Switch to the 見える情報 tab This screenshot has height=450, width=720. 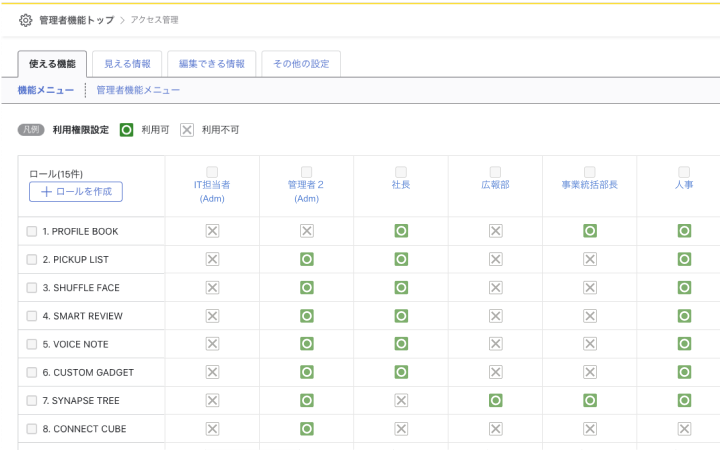(x=127, y=64)
